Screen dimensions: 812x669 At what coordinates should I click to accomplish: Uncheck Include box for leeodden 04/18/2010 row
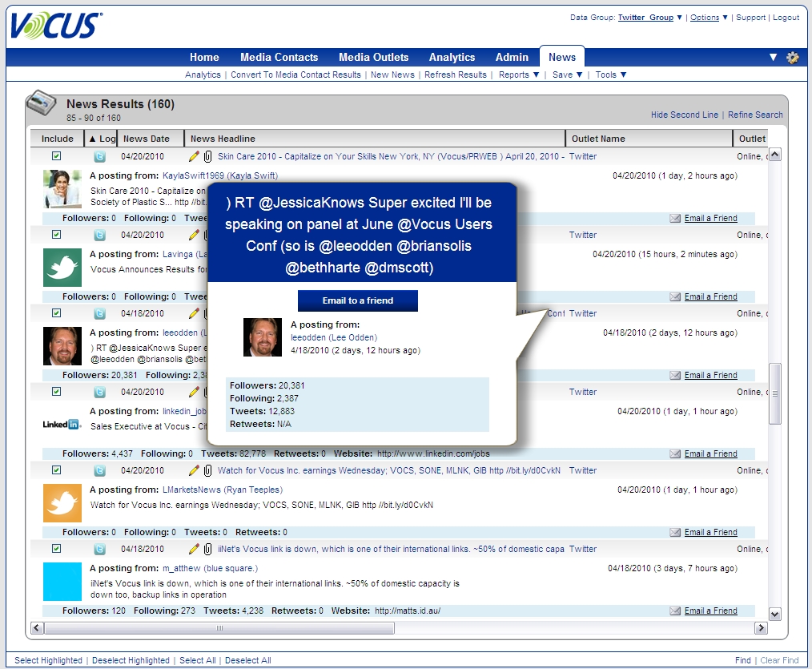coord(56,313)
